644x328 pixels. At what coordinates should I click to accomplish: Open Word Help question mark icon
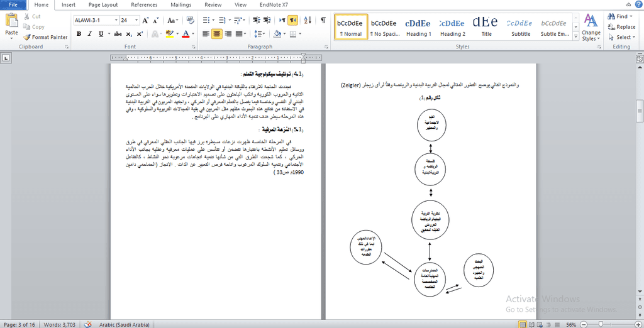click(x=638, y=4)
